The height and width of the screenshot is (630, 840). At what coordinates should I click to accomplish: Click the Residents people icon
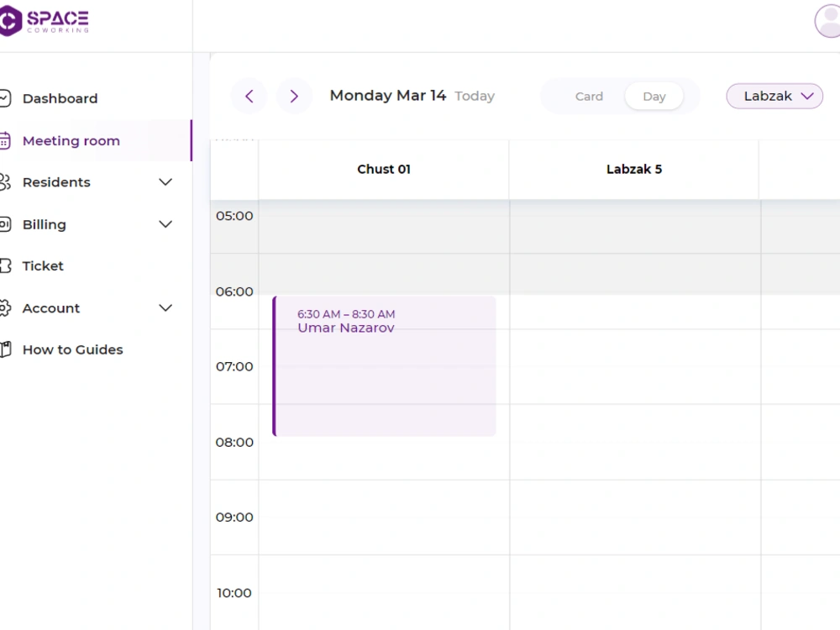tap(4, 182)
